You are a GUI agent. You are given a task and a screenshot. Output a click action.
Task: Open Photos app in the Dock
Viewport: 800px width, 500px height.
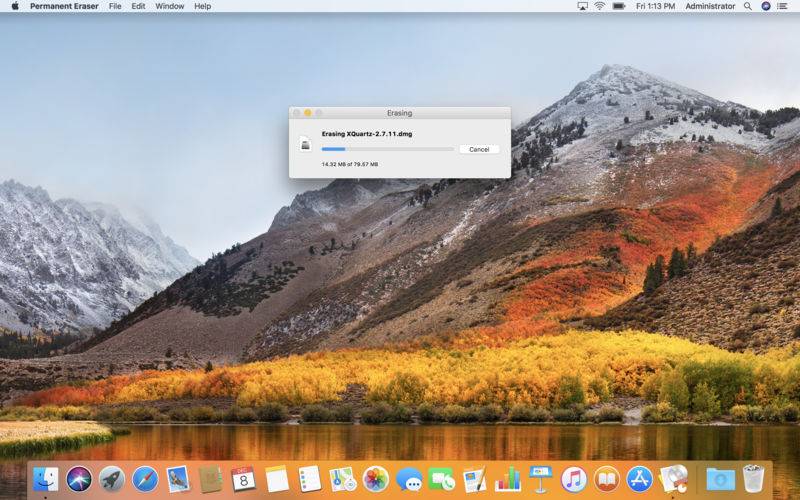click(376, 480)
